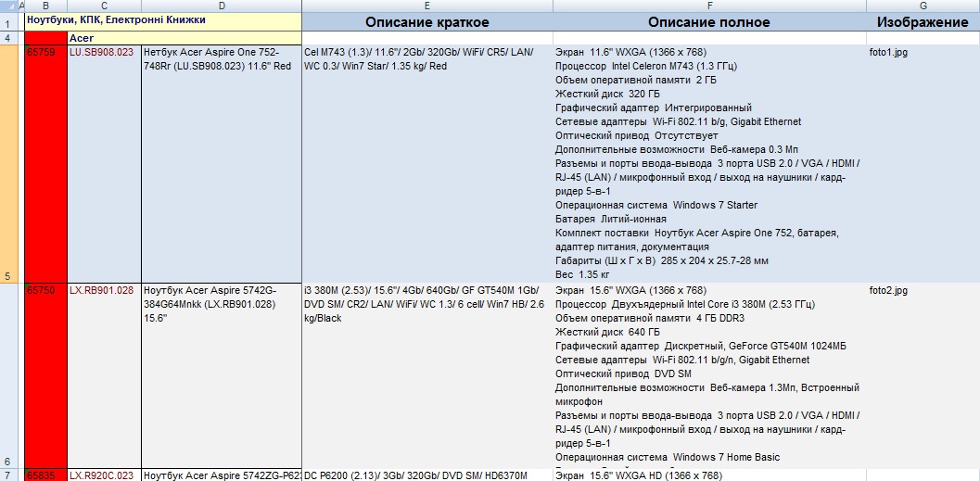The width and height of the screenshot is (980, 481).
Task: Select row 6 header
Action: [x=8, y=375]
